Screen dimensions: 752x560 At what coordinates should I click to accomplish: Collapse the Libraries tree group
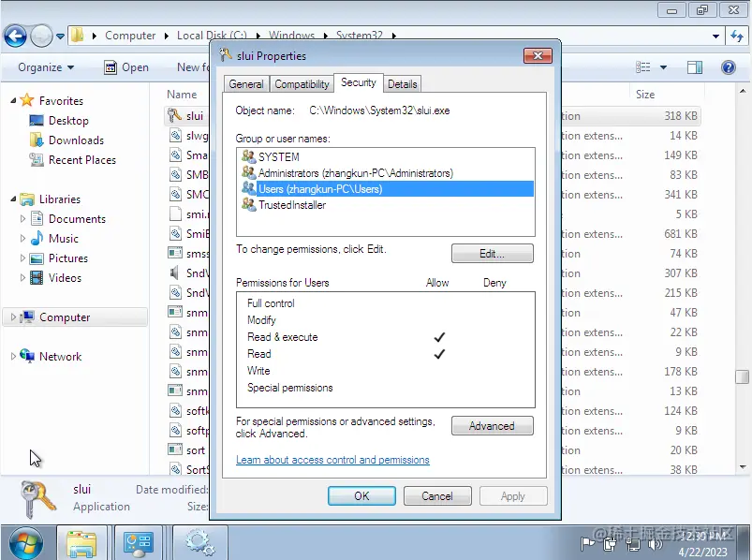point(13,199)
